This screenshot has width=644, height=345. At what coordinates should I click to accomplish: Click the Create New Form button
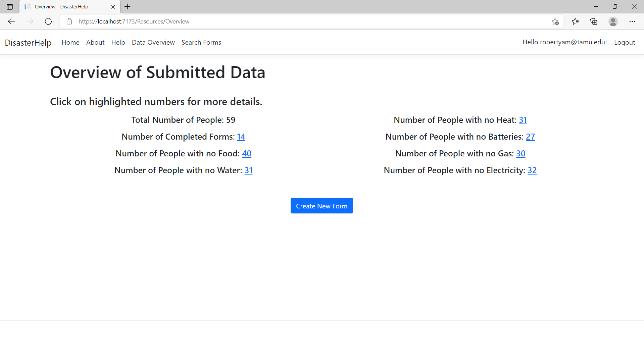[x=321, y=206]
